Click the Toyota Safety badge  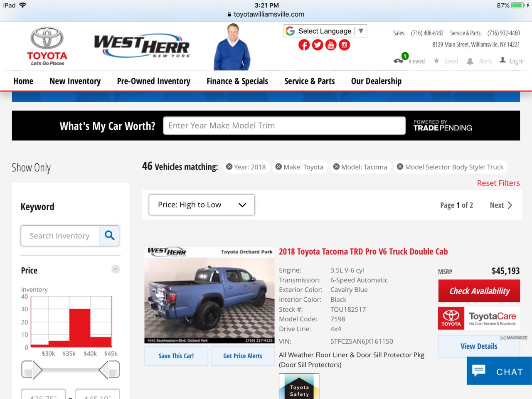(299, 386)
